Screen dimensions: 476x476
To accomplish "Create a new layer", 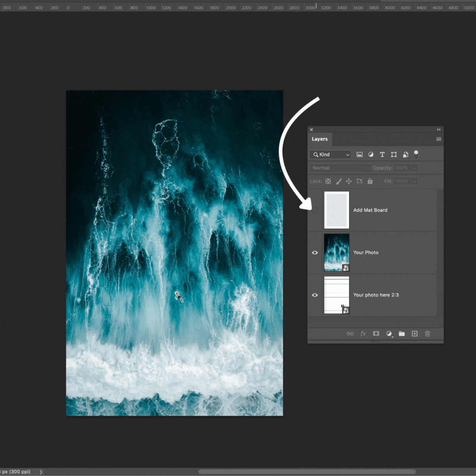I will coord(415,334).
